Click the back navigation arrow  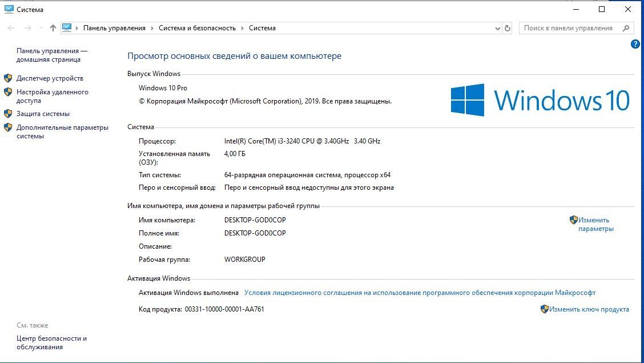[x=11, y=28]
